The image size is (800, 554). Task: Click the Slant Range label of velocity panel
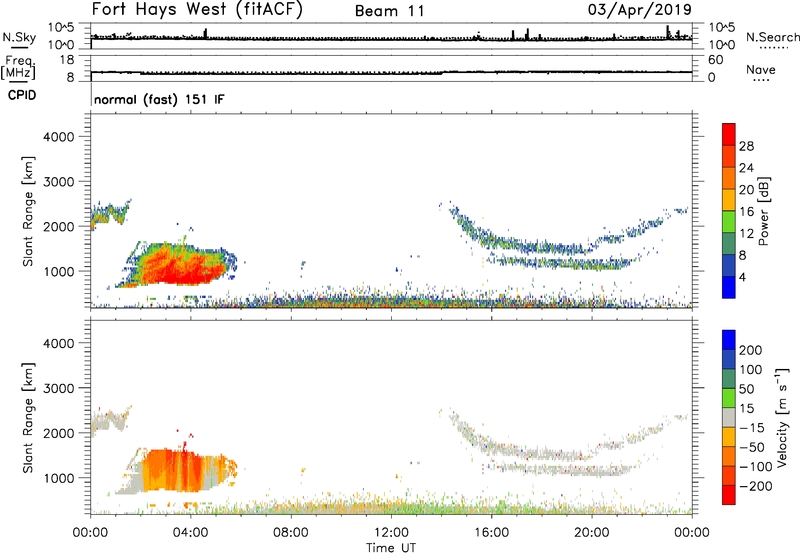pos(28,417)
